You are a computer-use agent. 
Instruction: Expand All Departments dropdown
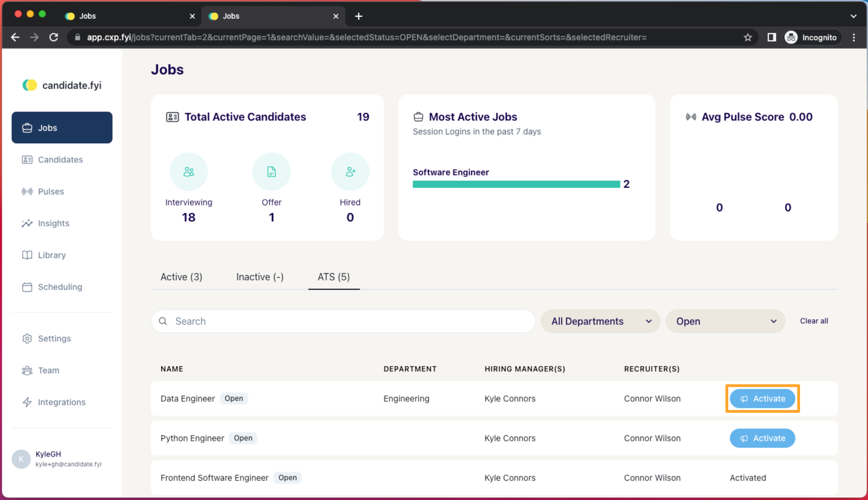599,321
